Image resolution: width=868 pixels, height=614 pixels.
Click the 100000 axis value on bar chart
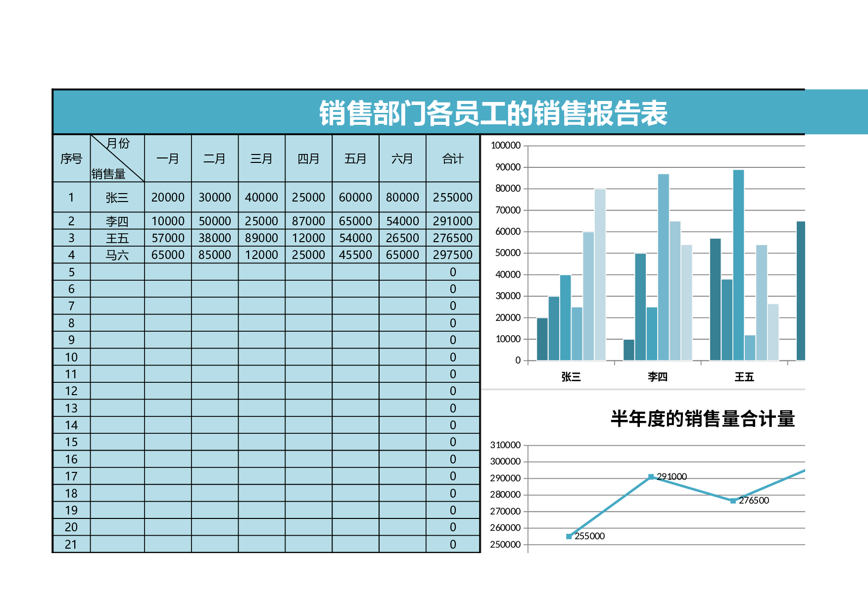click(506, 146)
